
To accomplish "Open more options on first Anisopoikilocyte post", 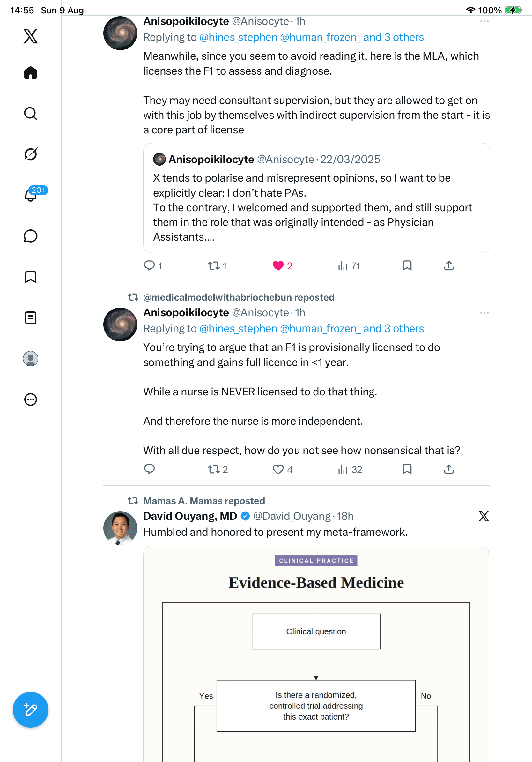I will [484, 22].
